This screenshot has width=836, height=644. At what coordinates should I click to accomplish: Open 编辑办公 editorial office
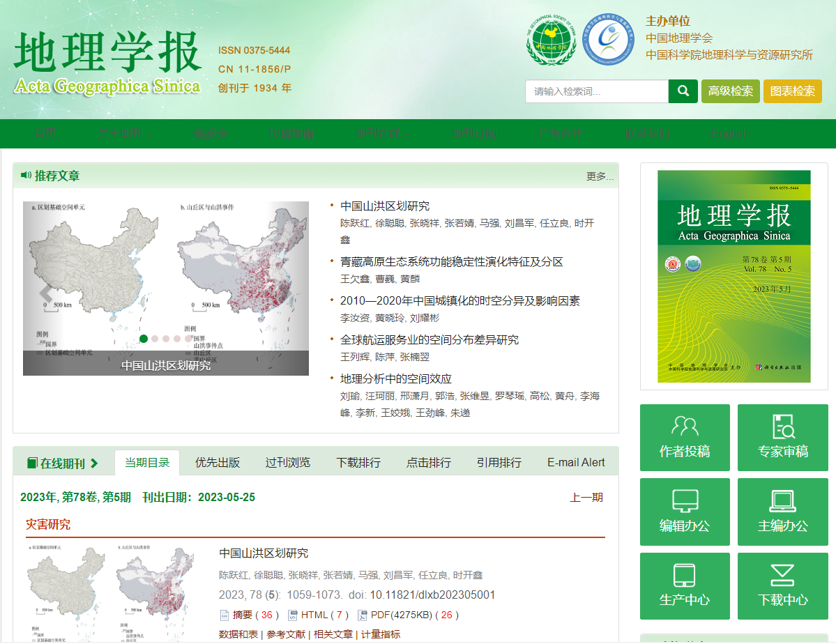pos(685,512)
